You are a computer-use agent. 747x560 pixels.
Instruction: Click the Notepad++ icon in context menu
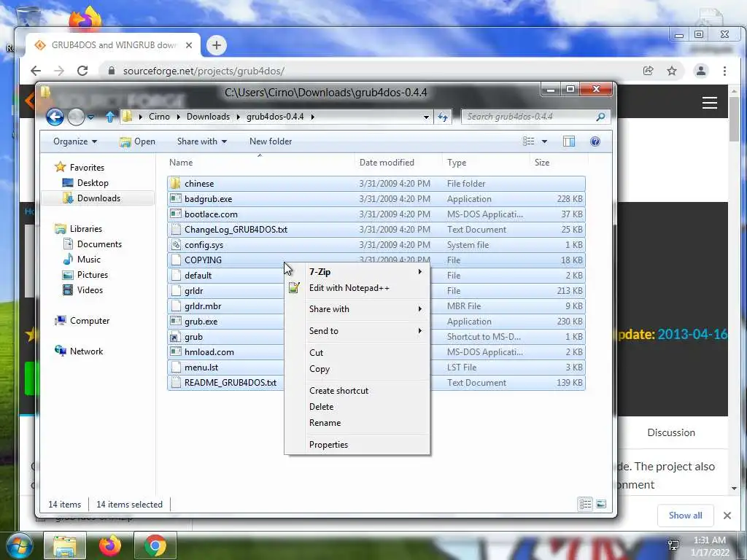(x=294, y=287)
